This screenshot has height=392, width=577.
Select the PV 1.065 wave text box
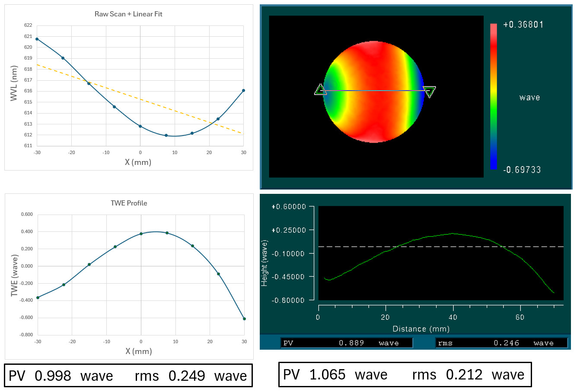click(x=405, y=374)
